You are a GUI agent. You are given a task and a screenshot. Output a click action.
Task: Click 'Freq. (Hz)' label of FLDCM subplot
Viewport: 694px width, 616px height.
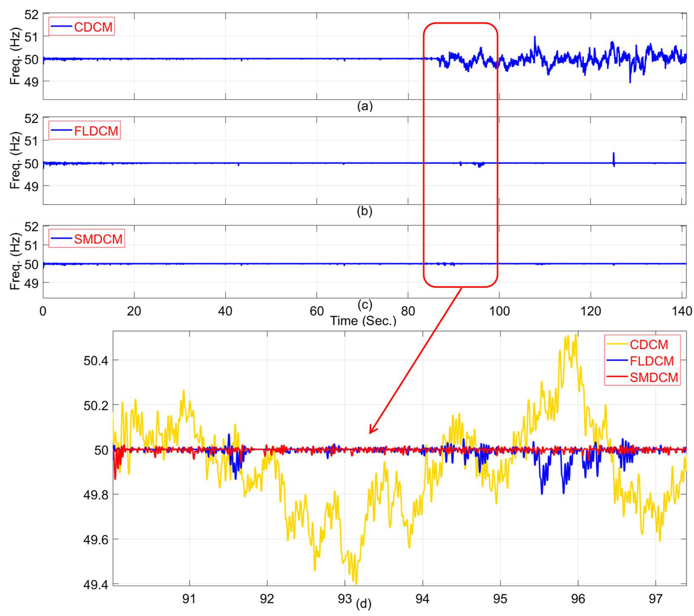click(x=15, y=160)
